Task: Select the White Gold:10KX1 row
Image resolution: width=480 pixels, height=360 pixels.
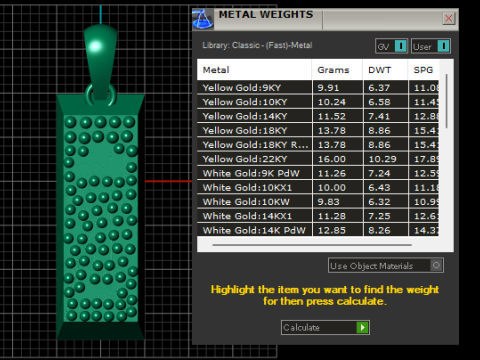Action: pyautogui.click(x=318, y=188)
